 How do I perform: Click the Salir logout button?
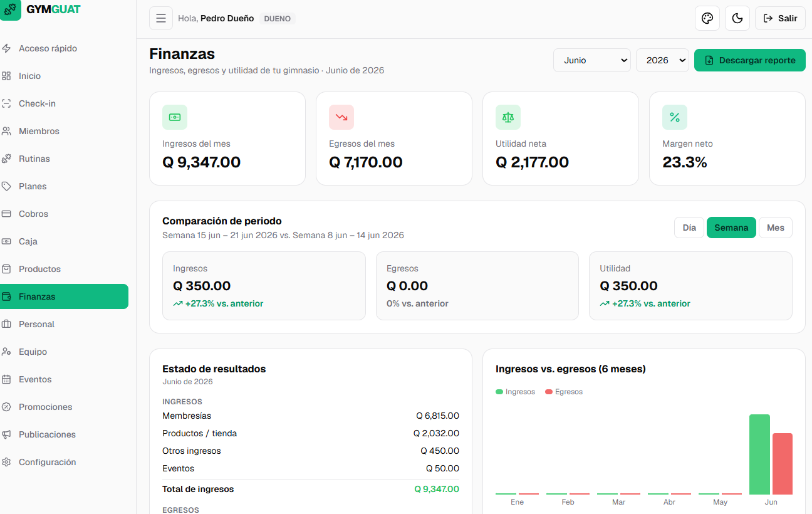(x=780, y=18)
